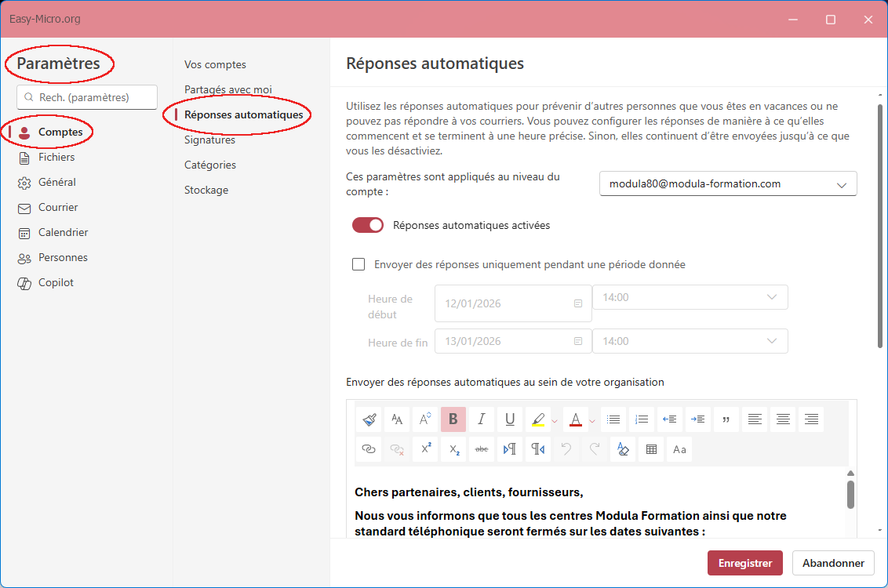The image size is (888, 588).
Task: Insert a hyperlink with the link icon
Action: point(369,449)
